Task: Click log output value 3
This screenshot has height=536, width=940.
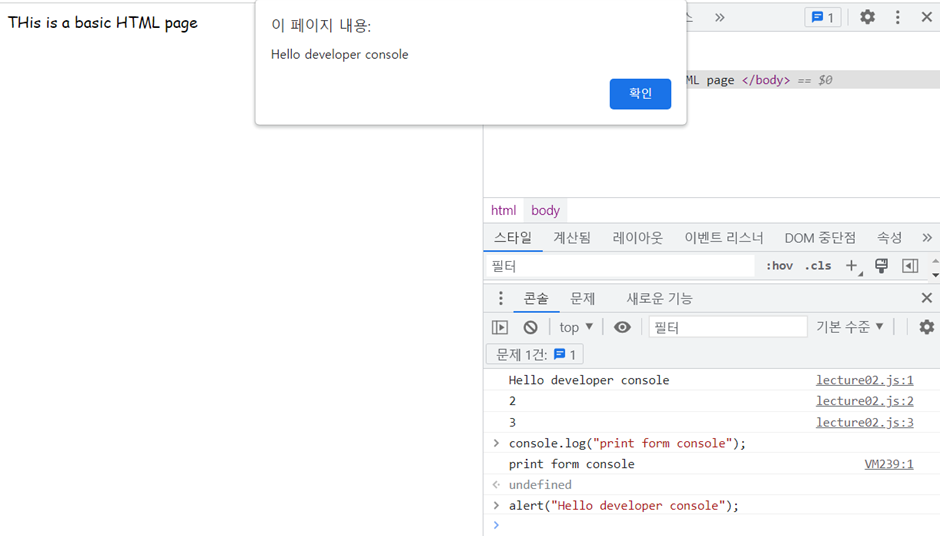Action: [513, 423]
